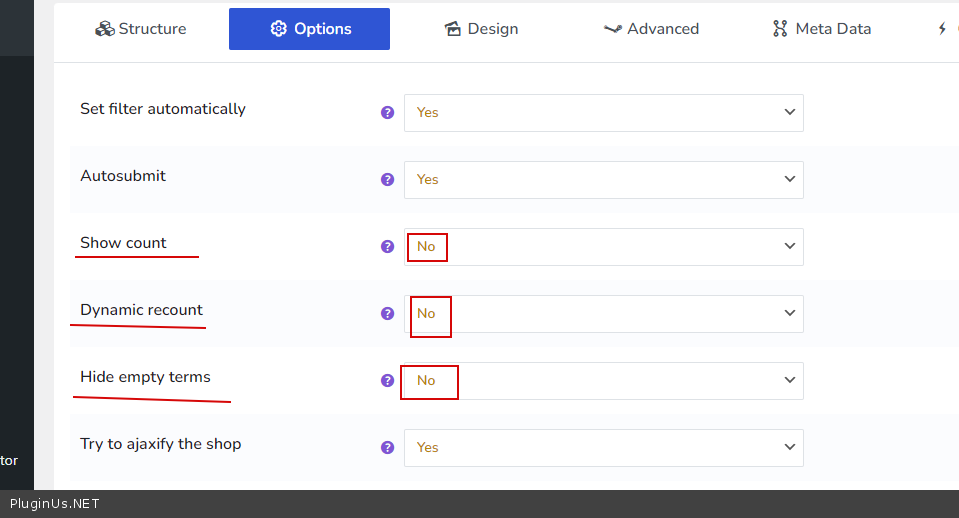The width and height of the screenshot is (959, 518).
Task: Click help icon beside Set filter automatically
Action: pos(388,113)
